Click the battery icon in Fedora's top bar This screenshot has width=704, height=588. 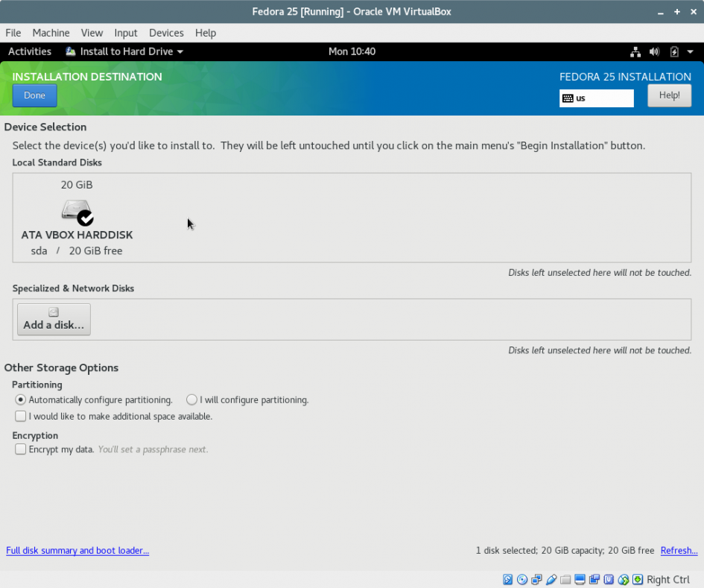pos(673,51)
